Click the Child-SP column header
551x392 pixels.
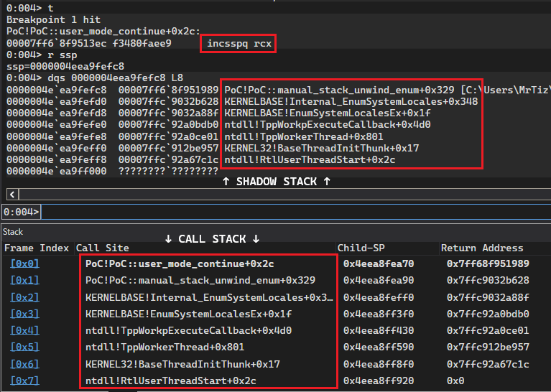(x=361, y=248)
